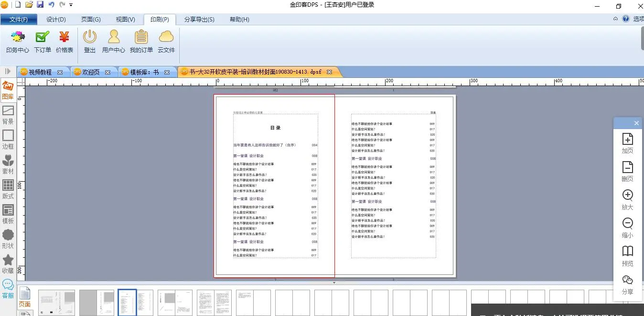Open the 形状 shapes panel
Screen dimensions: 644x316
click(8, 239)
